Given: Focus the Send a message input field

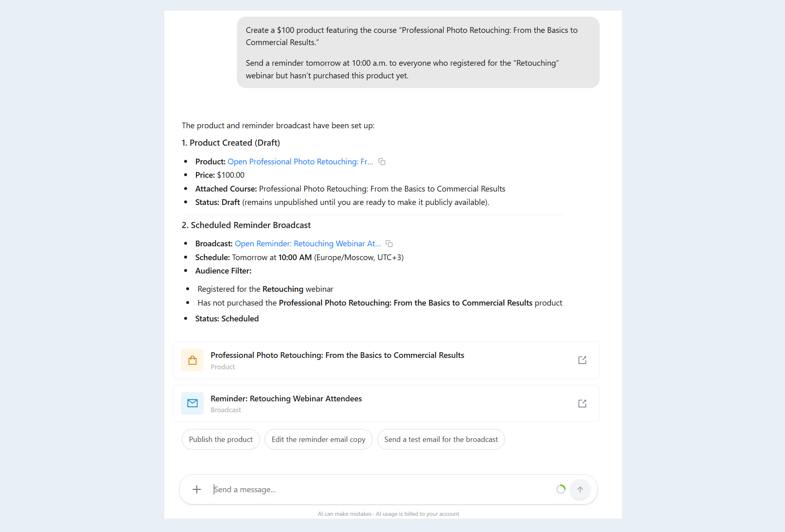Looking at the screenshot, I should click(x=381, y=489).
